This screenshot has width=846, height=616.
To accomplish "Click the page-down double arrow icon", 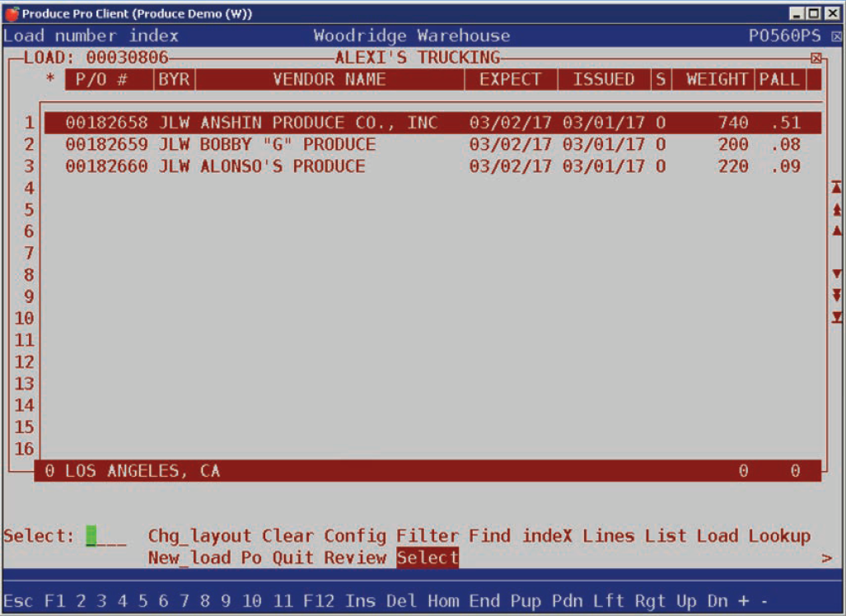I will click(x=836, y=295).
